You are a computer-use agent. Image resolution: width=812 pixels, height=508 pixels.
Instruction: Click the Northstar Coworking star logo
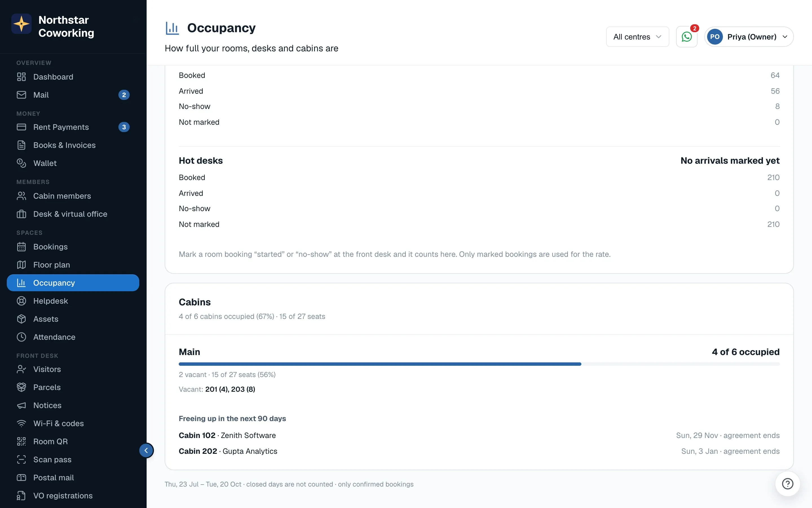click(x=21, y=24)
